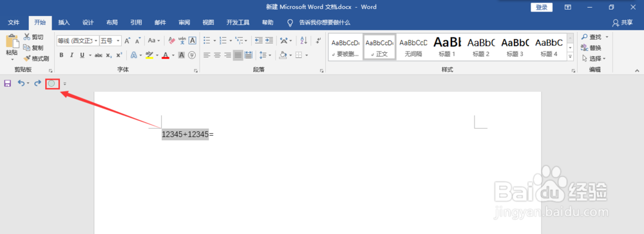Toggle strikethrough (abc) formatting

click(98, 55)
